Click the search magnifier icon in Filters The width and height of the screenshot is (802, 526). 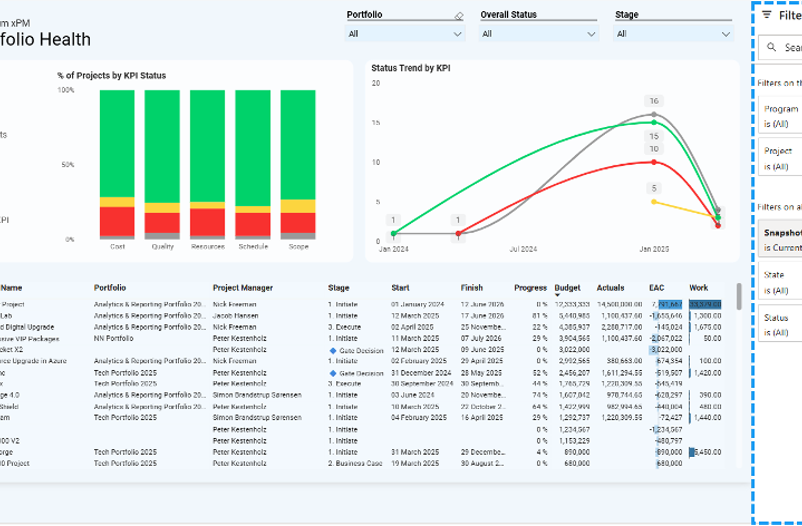[x=771, y=47]
